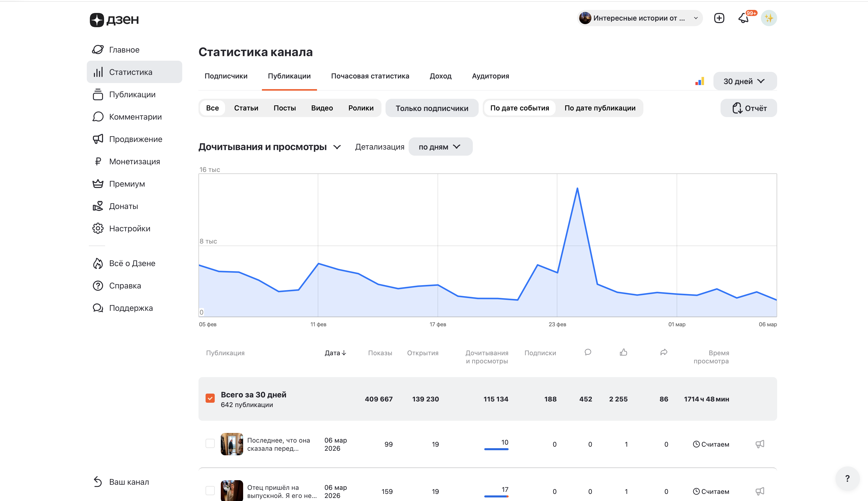
Task: Click the notifications bell icon
Action: pos(743,18)
